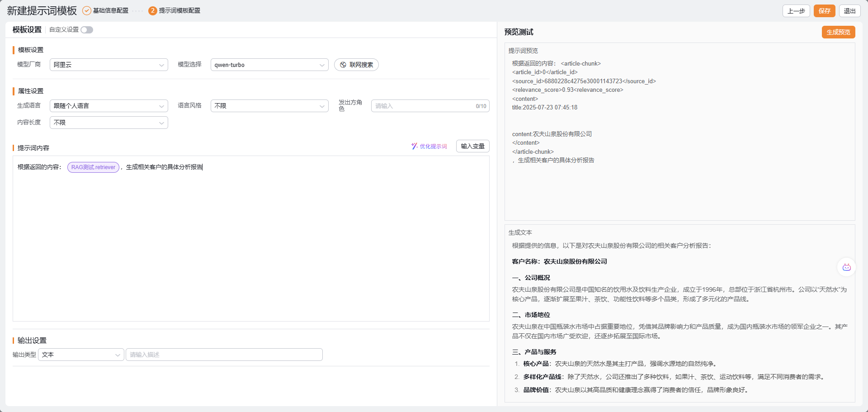Open the 模型厂商 dropdown showing 阿里云
The image size is (868, 412).
click(108, 65)
